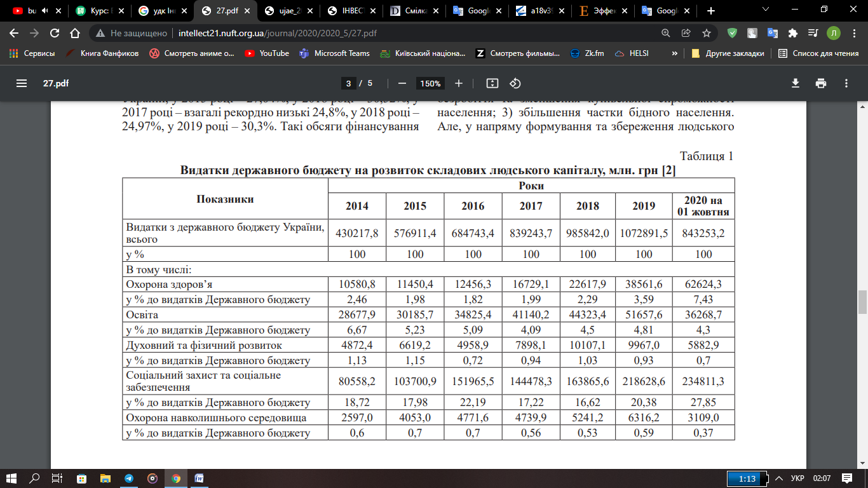Open the Google Translate extension icon
The height and width of the screenshot is (488, 868).
tap(773, 33)
